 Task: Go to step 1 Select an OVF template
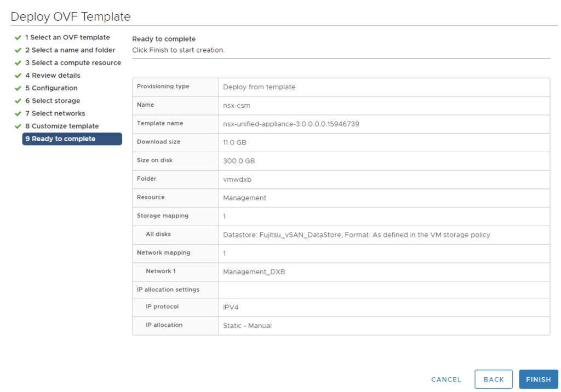[x=67, y=38]
